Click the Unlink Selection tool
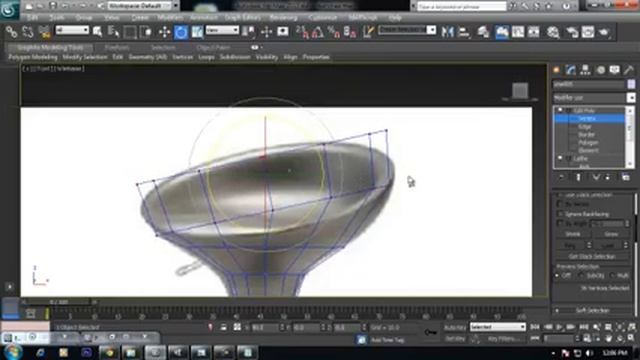The height and width of the screenshot is (360, 640). [28, 32]
